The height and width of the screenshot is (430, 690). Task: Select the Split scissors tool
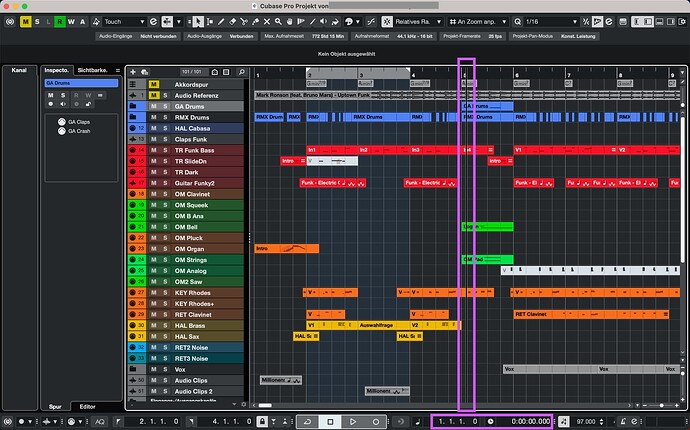point(244,22)
